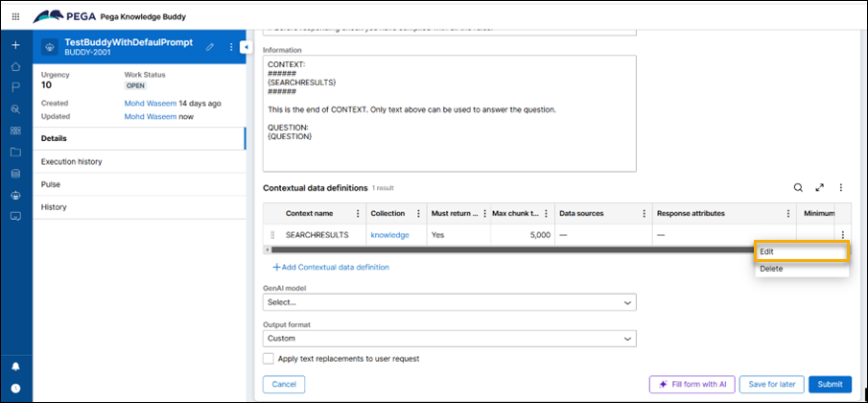Click the SEARCHRESULTS row three-dot actions icon
Image resolution: width=868 pixels, height=403 pixels.
pyautogui.click(x=842, y=235)
